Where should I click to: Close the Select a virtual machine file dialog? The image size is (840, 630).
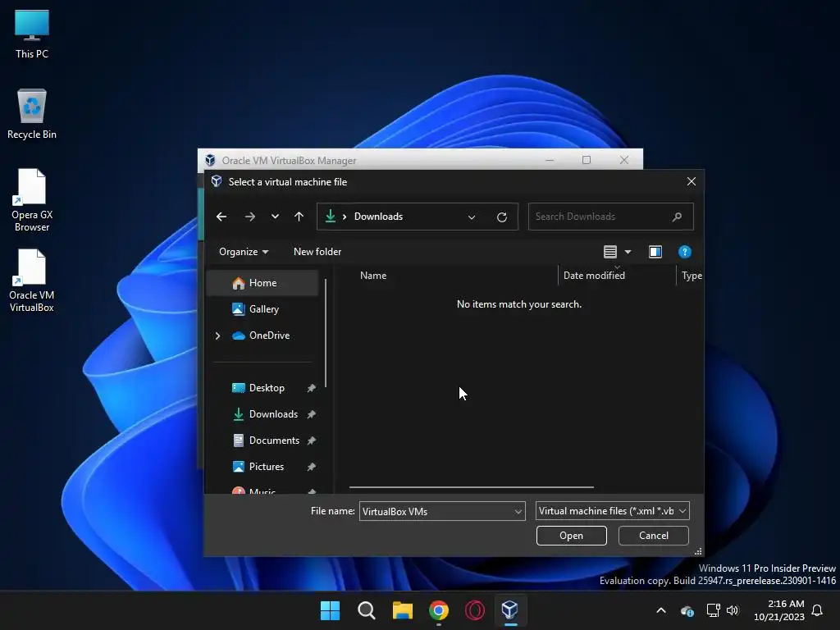(691, 181)
